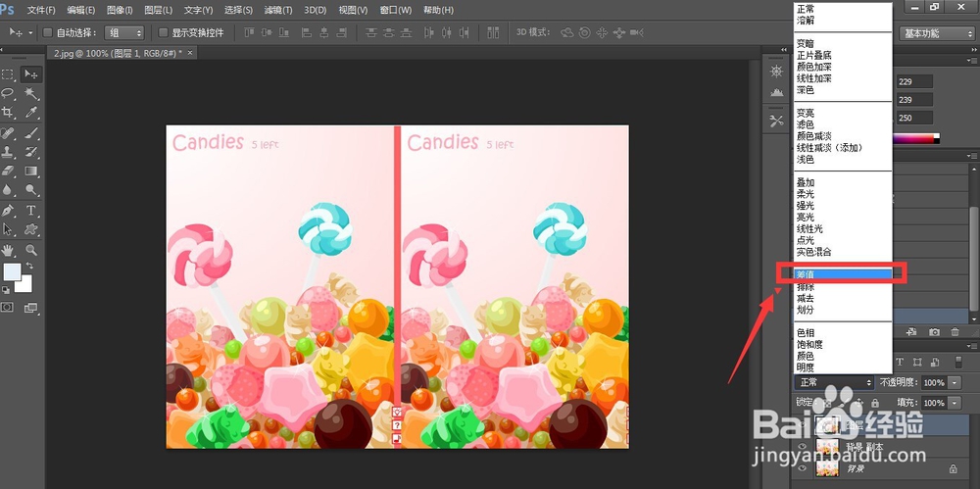Select the Dodge tool
This screenshot has height=489, width=980.
pyautogui.click(x=30, y=190)
